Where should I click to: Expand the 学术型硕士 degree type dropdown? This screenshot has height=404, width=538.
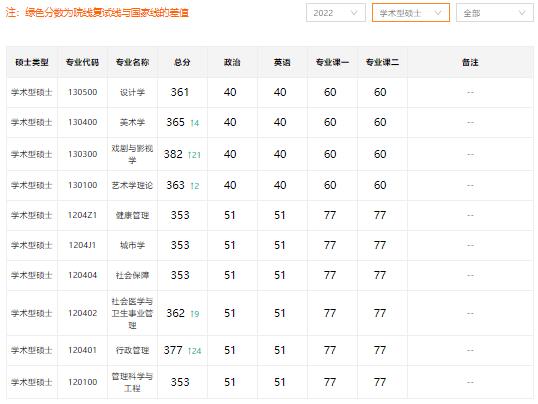[411, 13]
